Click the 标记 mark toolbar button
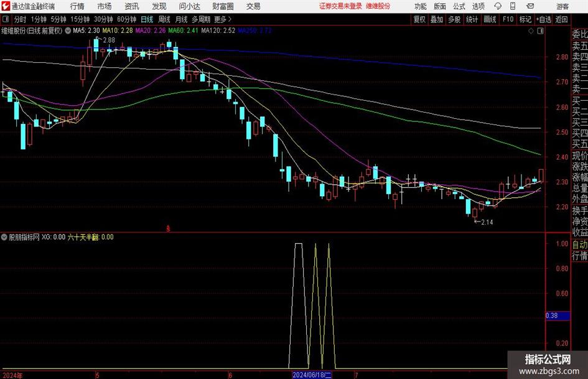 click(x=525, y=19)
